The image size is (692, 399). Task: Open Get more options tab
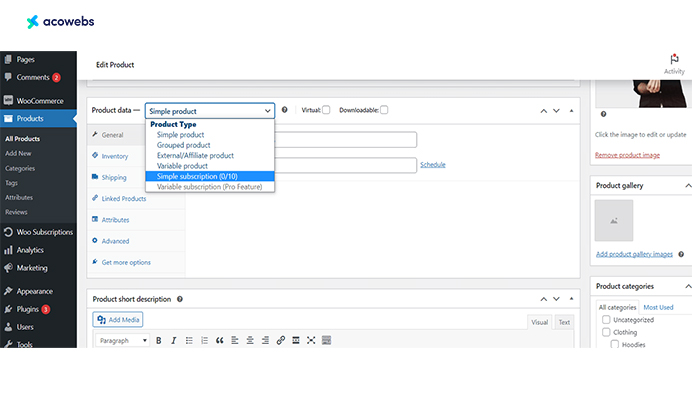(x=126, y=262)
